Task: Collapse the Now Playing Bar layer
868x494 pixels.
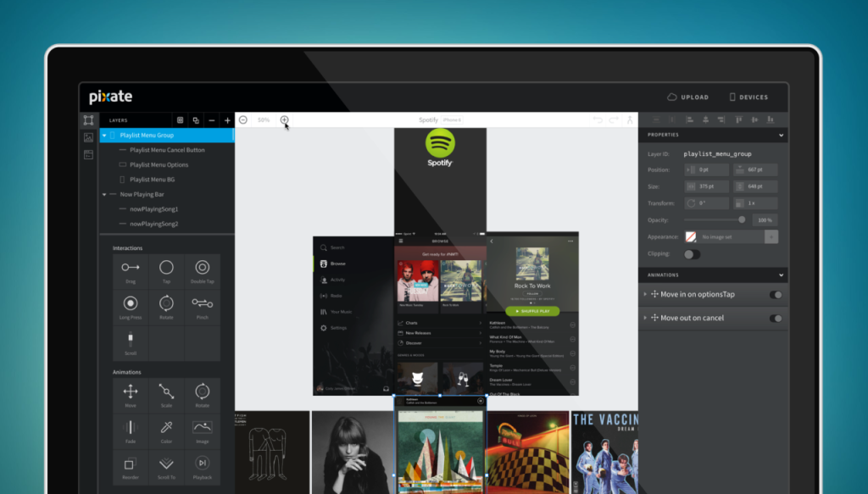Action: click(x=106, y=194)
